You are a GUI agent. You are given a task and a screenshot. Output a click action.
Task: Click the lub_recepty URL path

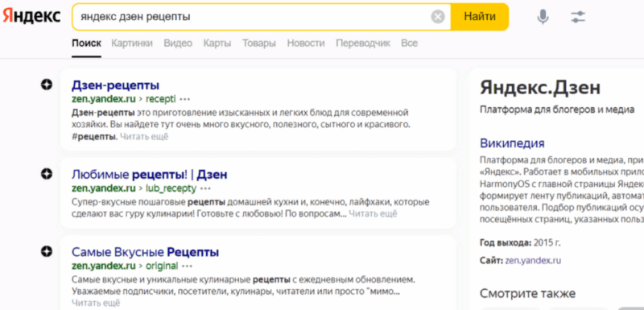pyautogui.click(x=171, y=188)
